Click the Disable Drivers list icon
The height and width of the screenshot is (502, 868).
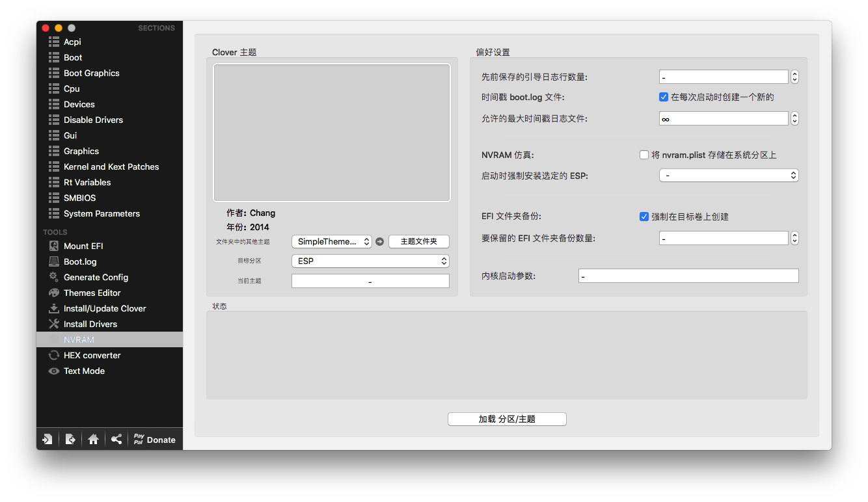[x=54, y=120]
